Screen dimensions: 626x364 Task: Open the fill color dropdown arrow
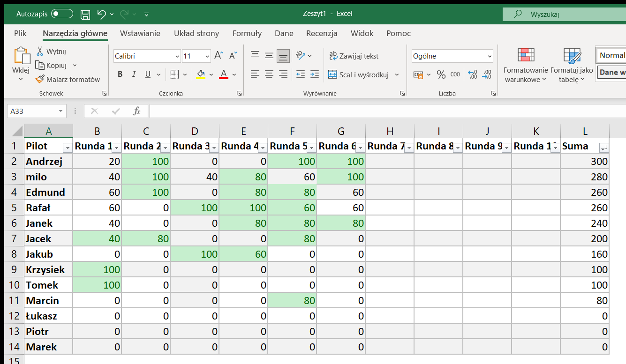pos(211,74)
